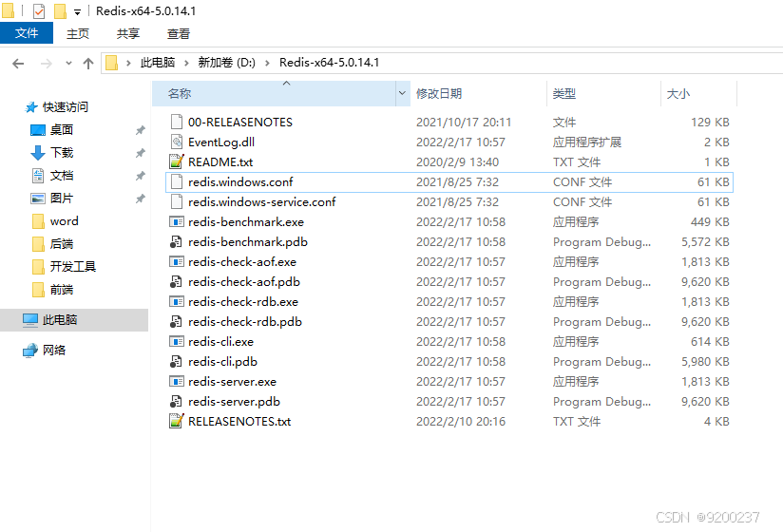Image resolution: width=783 pixels, height=532 pixels.
Task: Click the pin icon next to 图片
Action: [x=141, y=199]
